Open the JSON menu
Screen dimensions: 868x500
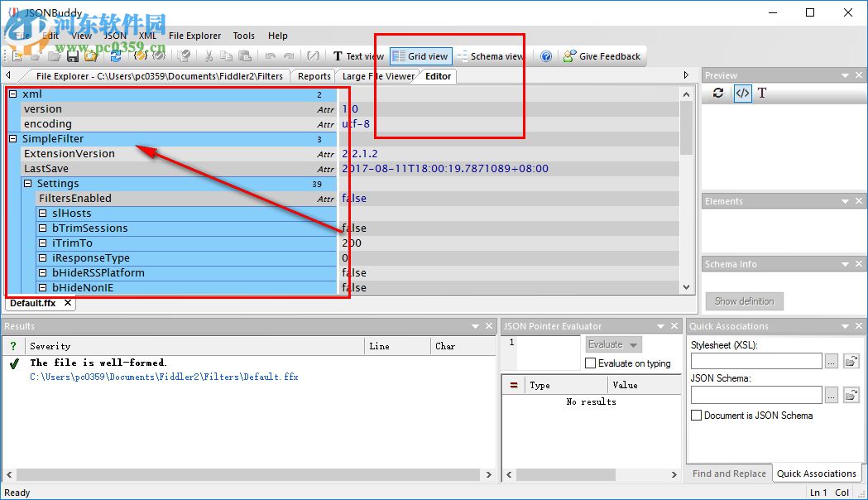tap(115, 36)
